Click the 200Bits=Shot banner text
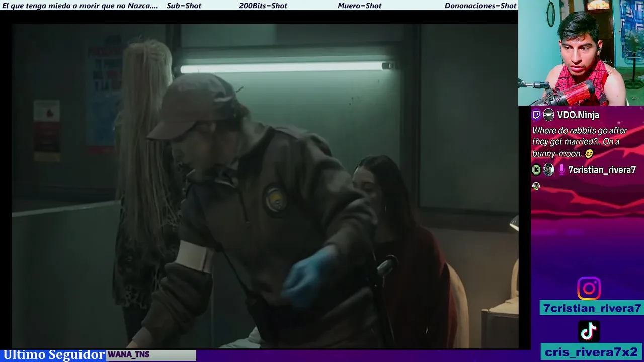This screenshot has height=362, width=644. [x=263, y=6]
